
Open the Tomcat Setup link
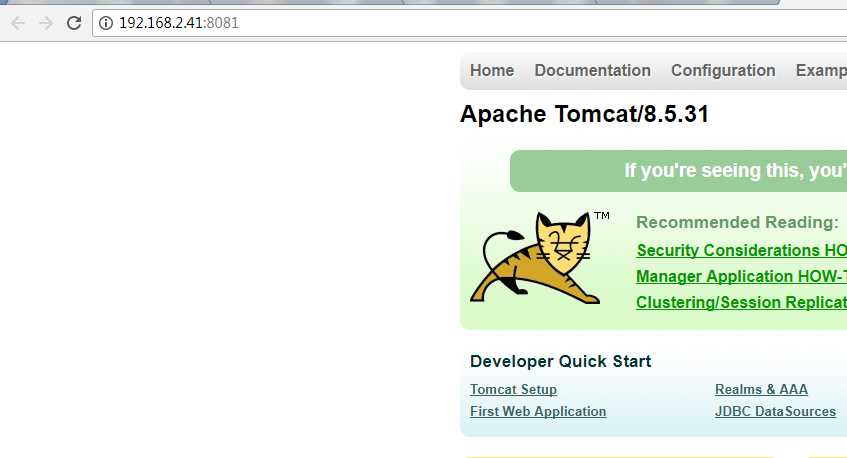click(513, 389)
